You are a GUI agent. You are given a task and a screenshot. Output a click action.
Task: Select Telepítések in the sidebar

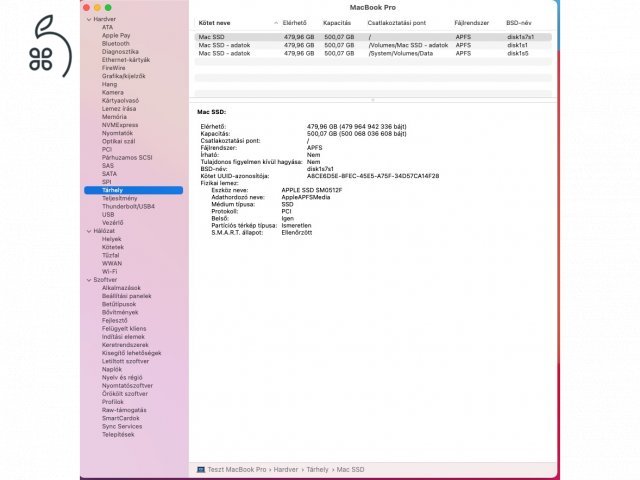click(118, 435)
